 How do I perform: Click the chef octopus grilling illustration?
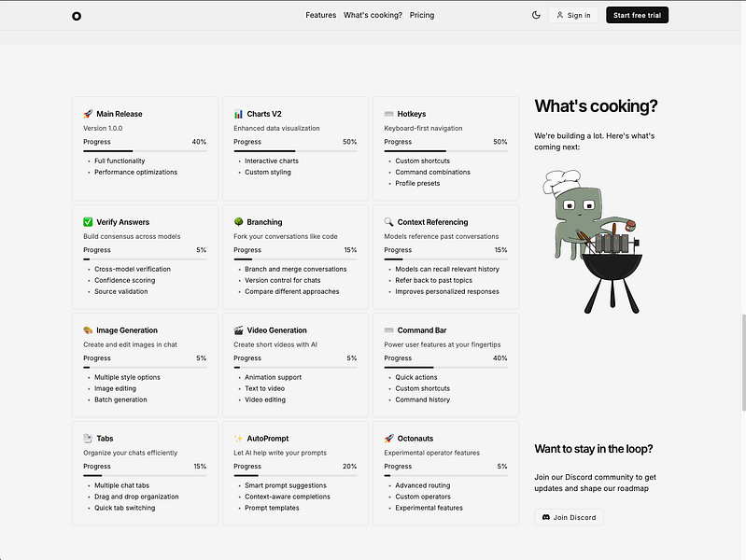click(593, 241)
